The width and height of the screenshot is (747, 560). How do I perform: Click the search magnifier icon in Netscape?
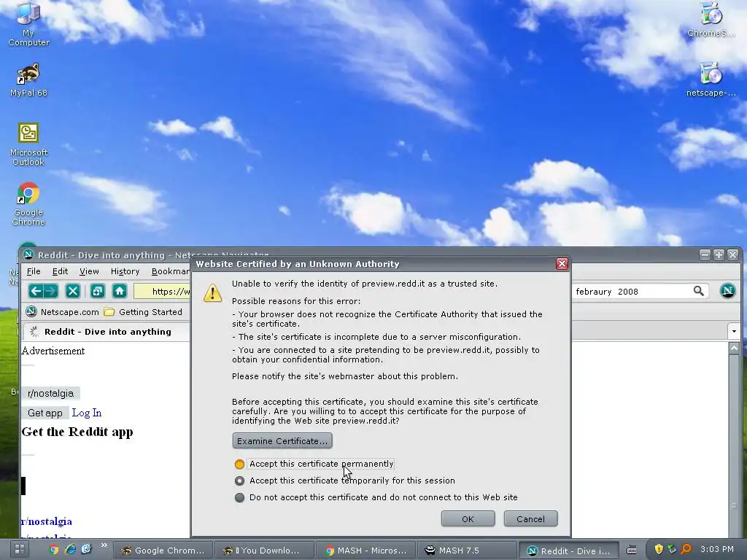[698, 291]
